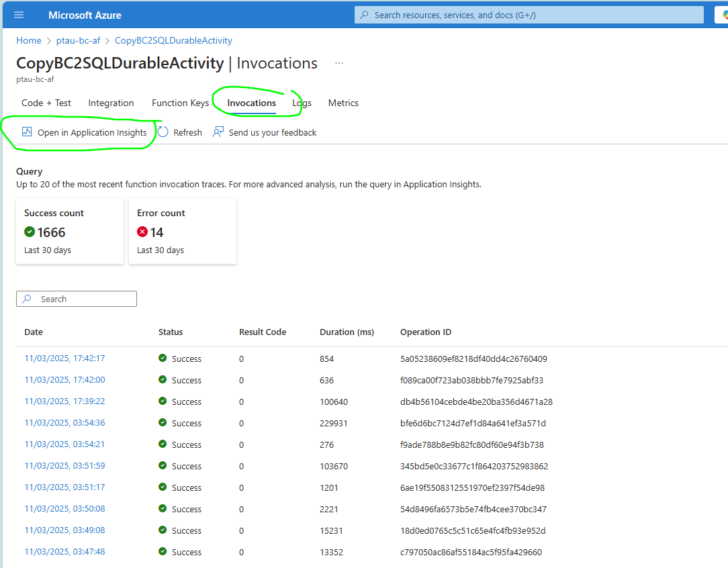Image resolution: width=728 pixels, height=568 pixels.
Task: Click the Date column header
Action: coord(34,332)
